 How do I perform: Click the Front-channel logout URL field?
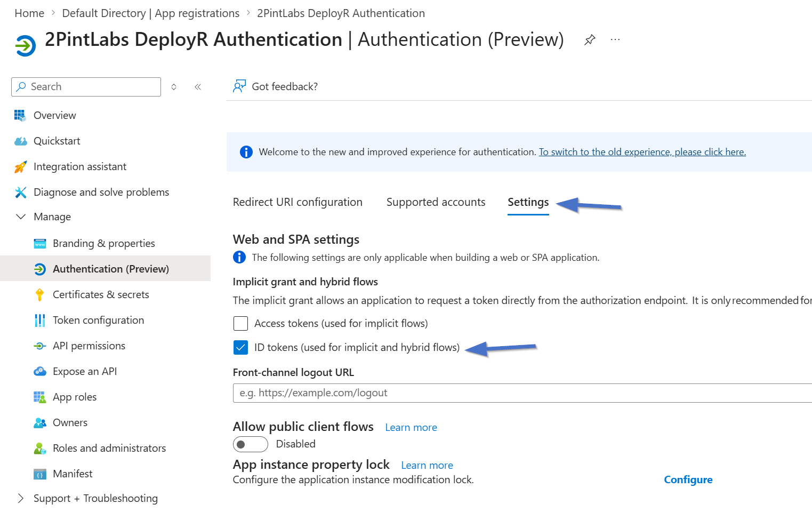(x=522, y=393)
